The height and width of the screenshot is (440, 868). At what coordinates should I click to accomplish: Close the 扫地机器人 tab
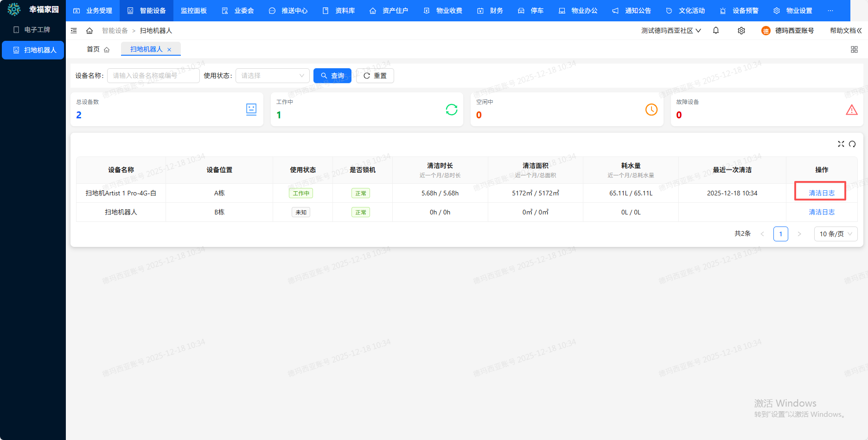169,50
